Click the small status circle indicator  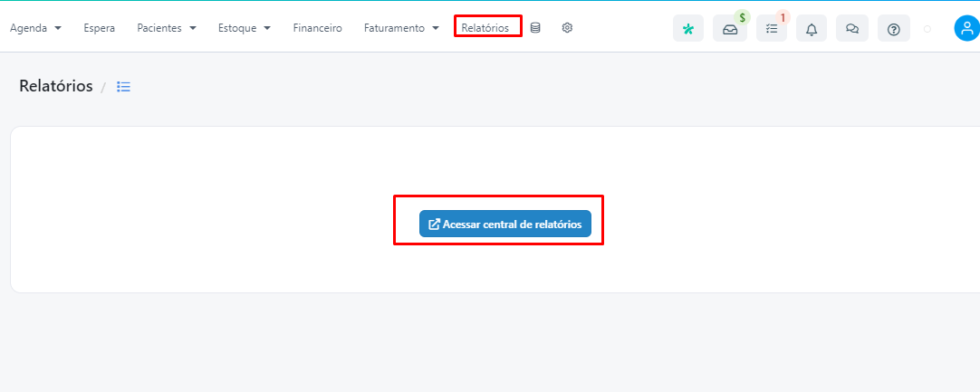point(927,29)
